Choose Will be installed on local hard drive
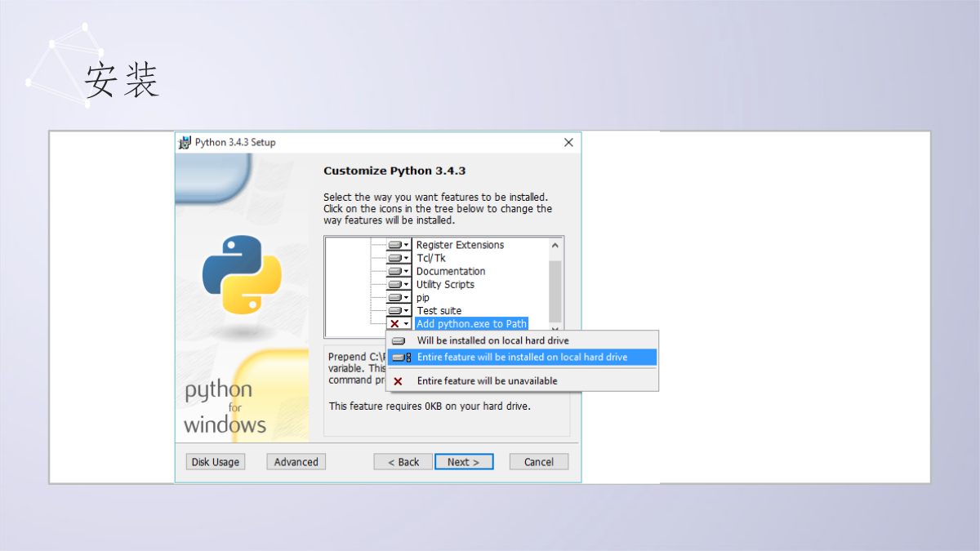Viewport: 980px width, 551px height. point(522,340)
